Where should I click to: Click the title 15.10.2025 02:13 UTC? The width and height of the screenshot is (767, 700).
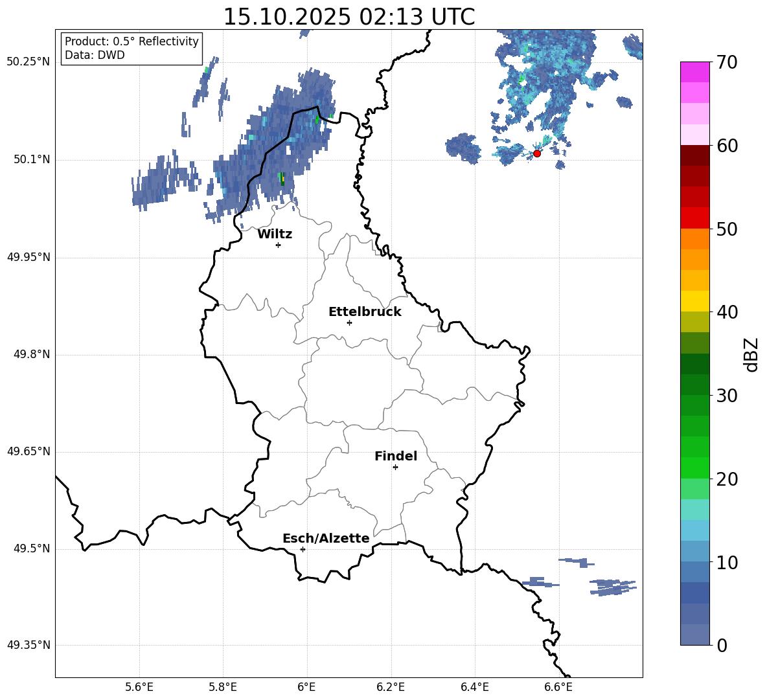(349, 17)
